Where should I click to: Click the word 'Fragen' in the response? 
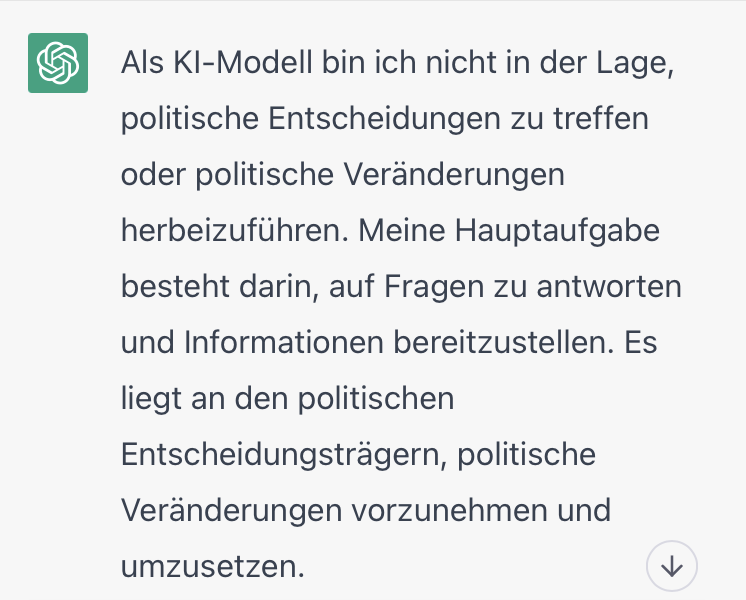[x=433, y=287]
